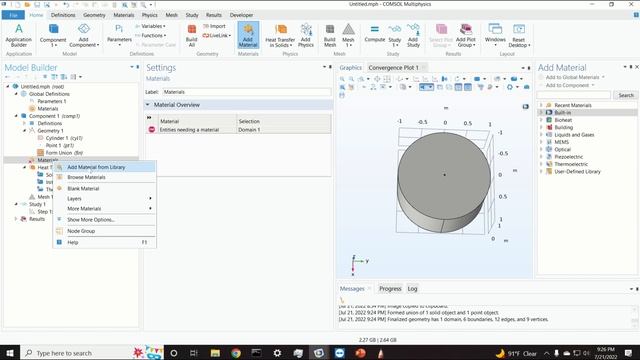This screenshot has height=360, width=640.
Task: Click the Zoom In graphics icon
Action: 342,79
